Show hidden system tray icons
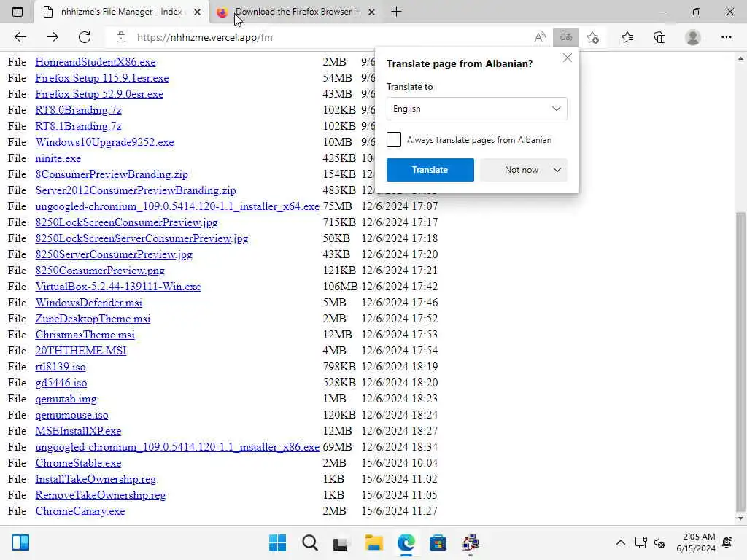Image resolution: width=747 pixels, height=560 pixels. (x=620, y=542)
